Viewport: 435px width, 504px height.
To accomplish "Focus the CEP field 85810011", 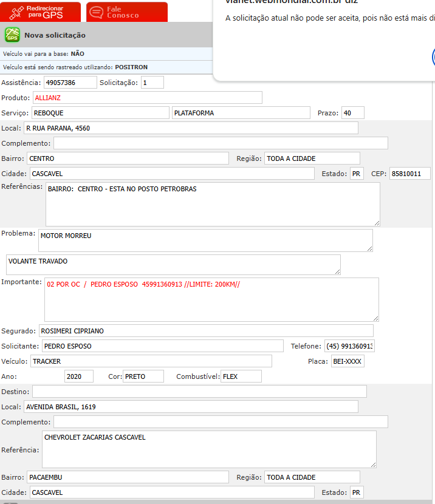I will click(x=409, y=174).
